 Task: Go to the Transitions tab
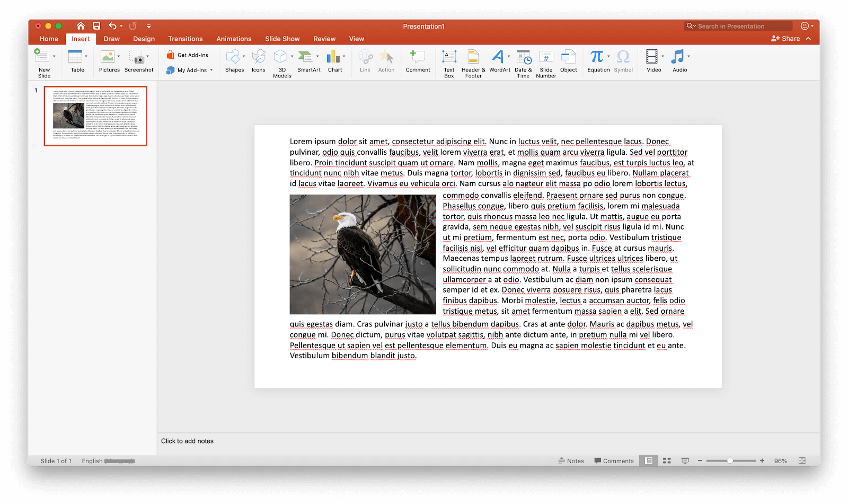pyautogui.click(x=185, y=39)
